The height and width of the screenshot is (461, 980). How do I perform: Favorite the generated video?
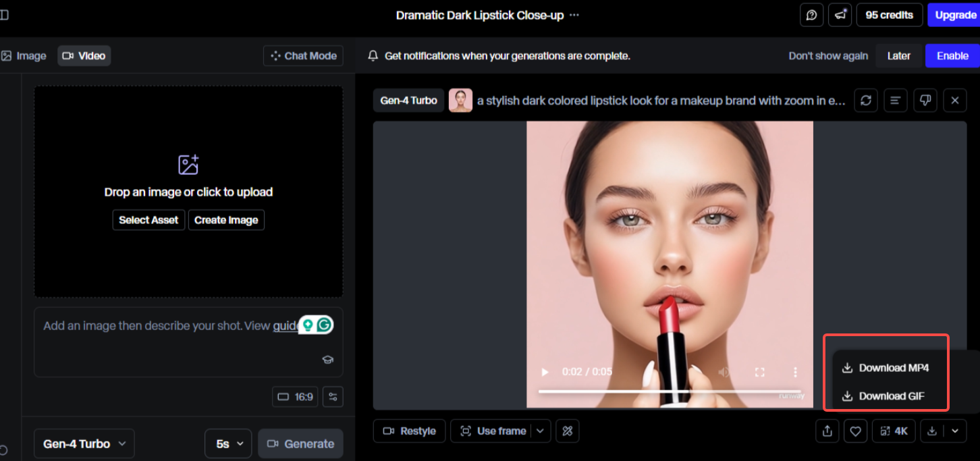(855, 431)
